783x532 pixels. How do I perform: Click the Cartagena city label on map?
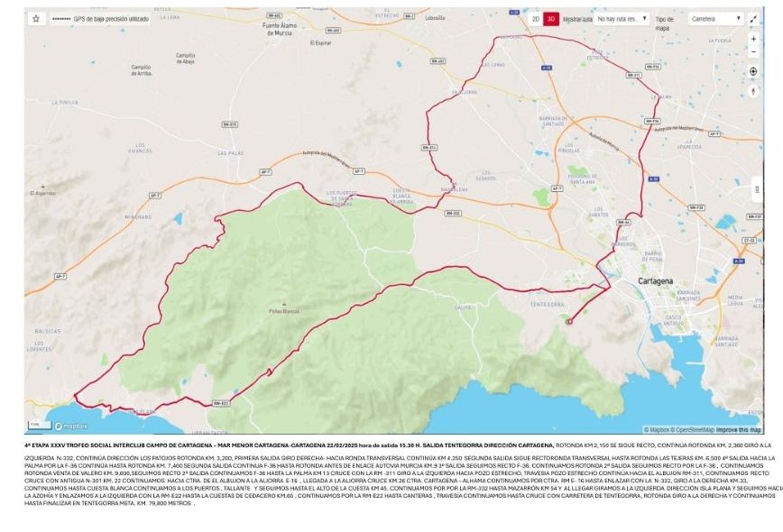(x=655, y=281)
